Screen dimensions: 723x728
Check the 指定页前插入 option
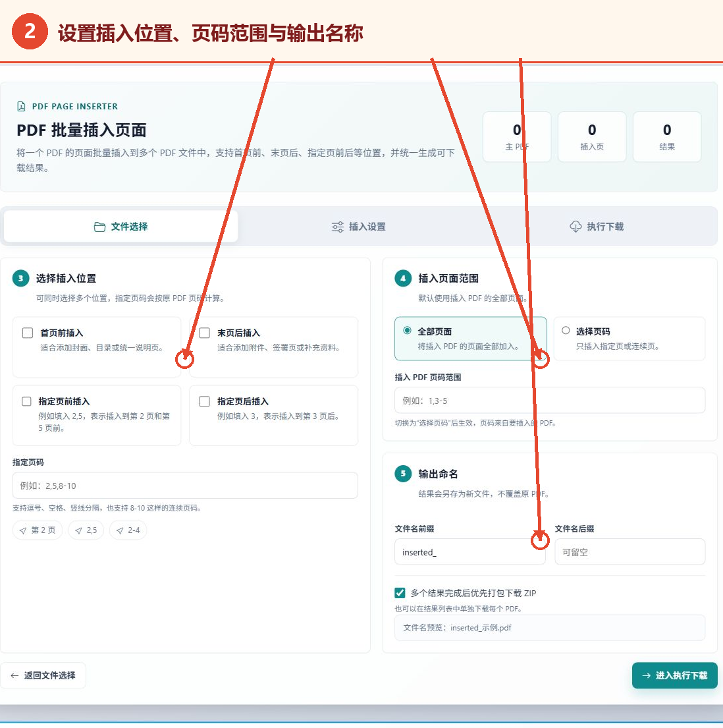click(27, 401)
